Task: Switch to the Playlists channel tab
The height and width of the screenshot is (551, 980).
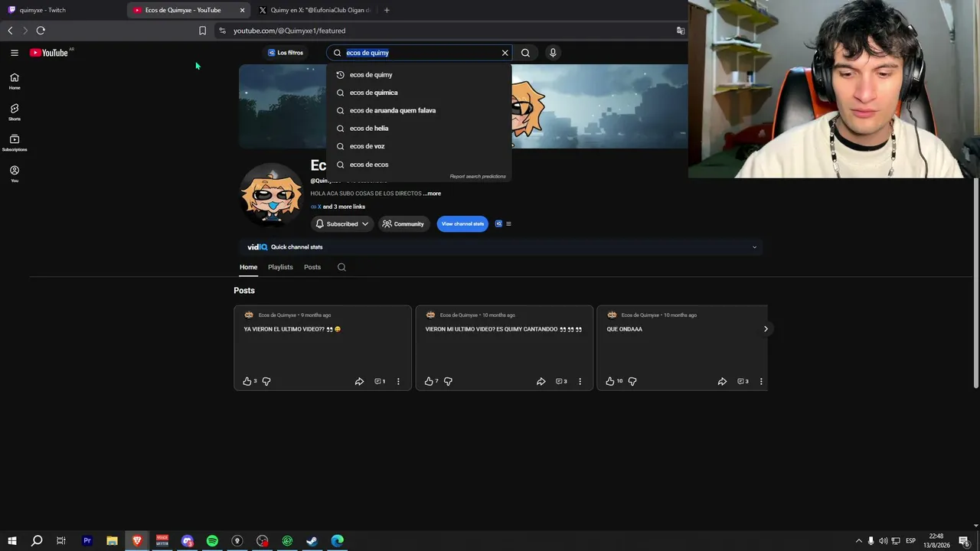Action: pyautogui.click(x=280, y=267)
